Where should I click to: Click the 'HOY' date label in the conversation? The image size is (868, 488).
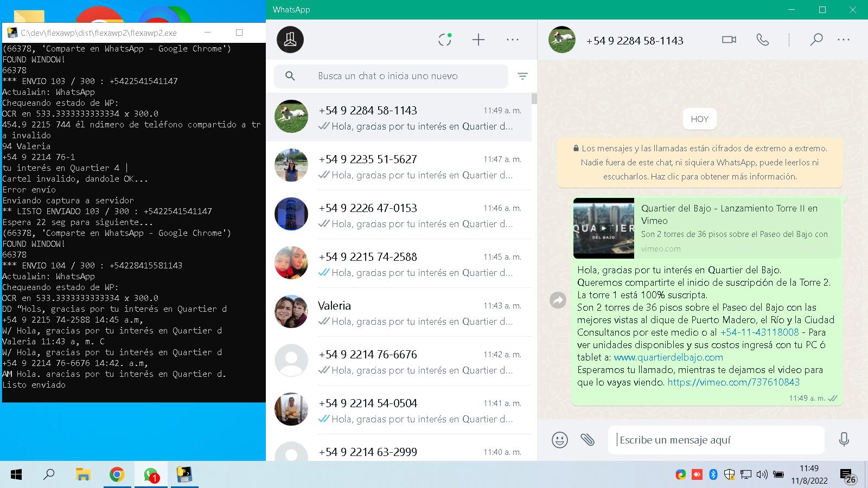[700, 119]
